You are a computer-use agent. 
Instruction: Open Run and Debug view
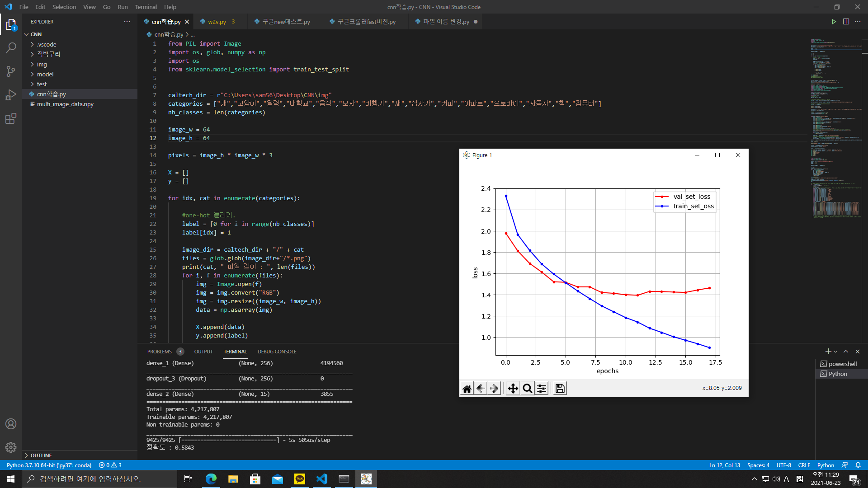click(11, 95)
